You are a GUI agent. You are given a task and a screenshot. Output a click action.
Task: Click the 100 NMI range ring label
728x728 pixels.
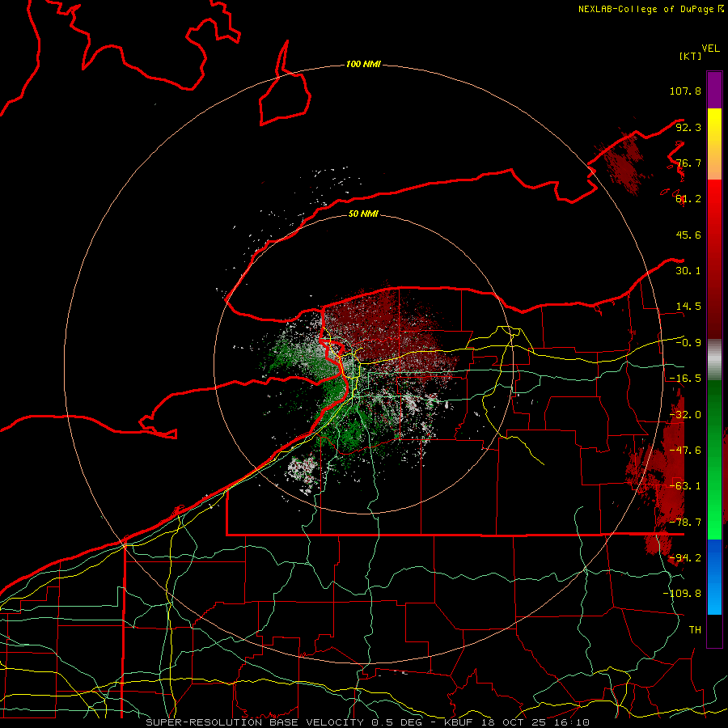(363, 64)
